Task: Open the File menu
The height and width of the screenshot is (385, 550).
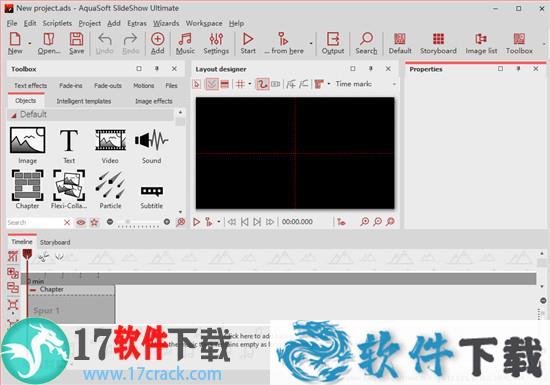Action: (x=12, y=23)
